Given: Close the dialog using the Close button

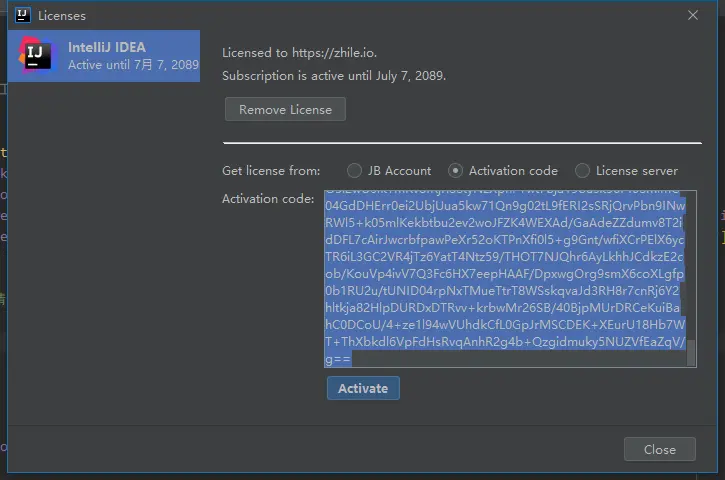Looking at the screenshot, I should (x=659, y=449).
